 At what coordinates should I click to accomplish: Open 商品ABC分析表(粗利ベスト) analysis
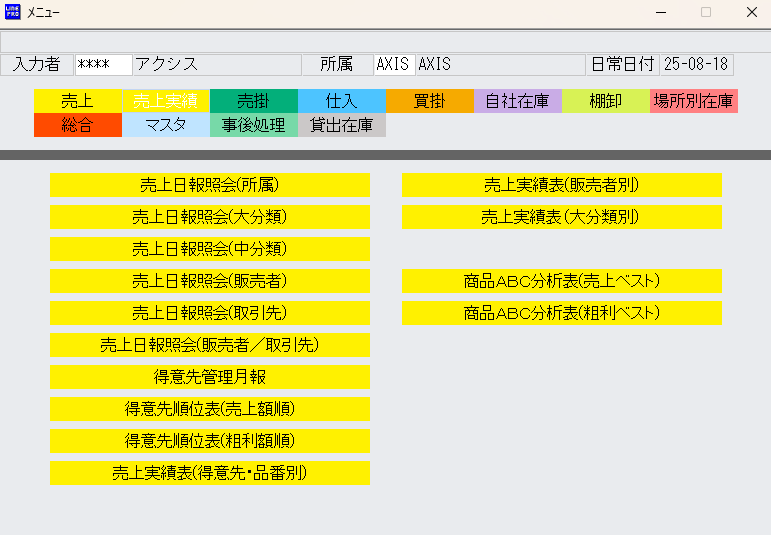coord(561,313)
